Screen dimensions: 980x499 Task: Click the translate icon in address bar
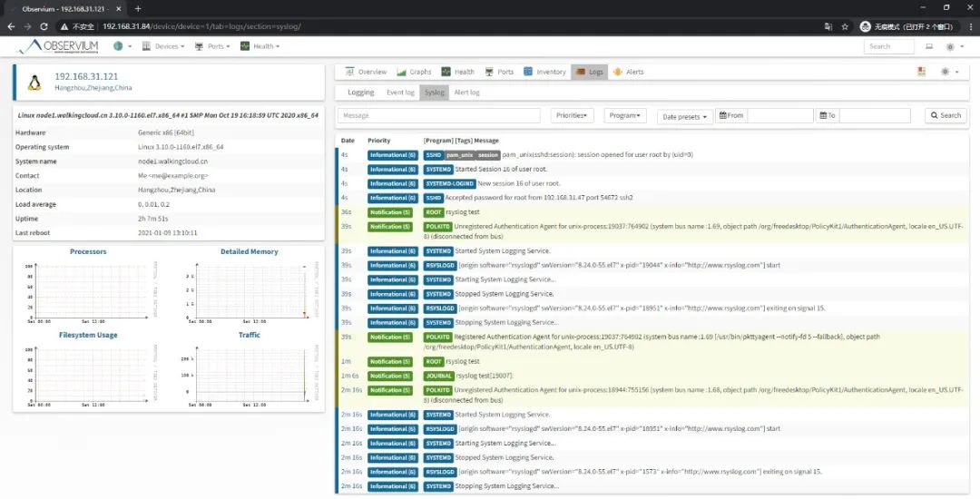828,27
